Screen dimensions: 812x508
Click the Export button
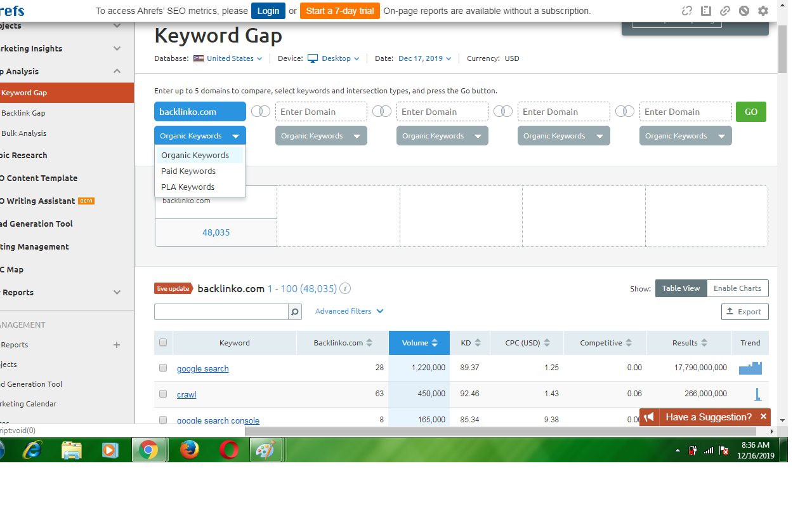[745, 312]
